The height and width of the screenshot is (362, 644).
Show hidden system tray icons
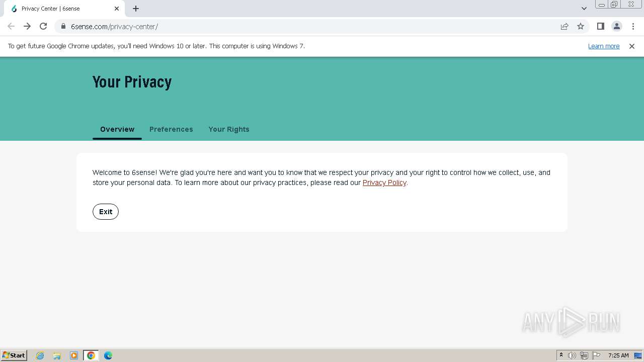[x=561, y=355]
